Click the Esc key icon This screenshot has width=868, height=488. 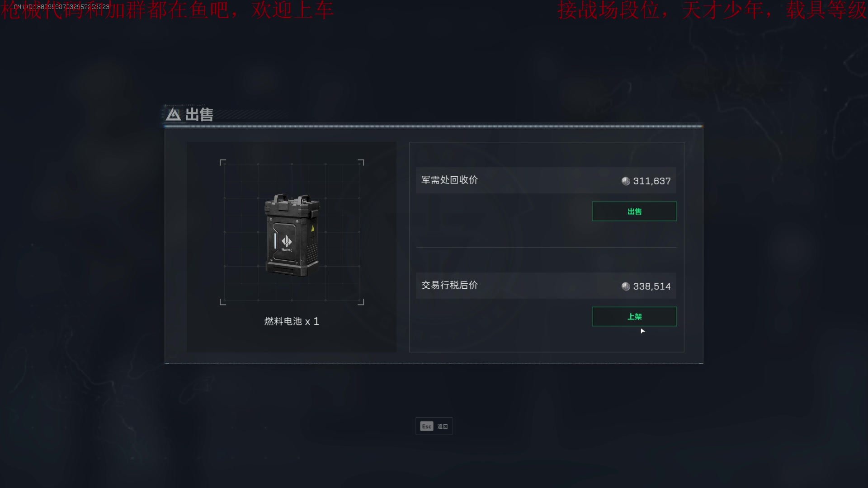click(x=427, y=426)
